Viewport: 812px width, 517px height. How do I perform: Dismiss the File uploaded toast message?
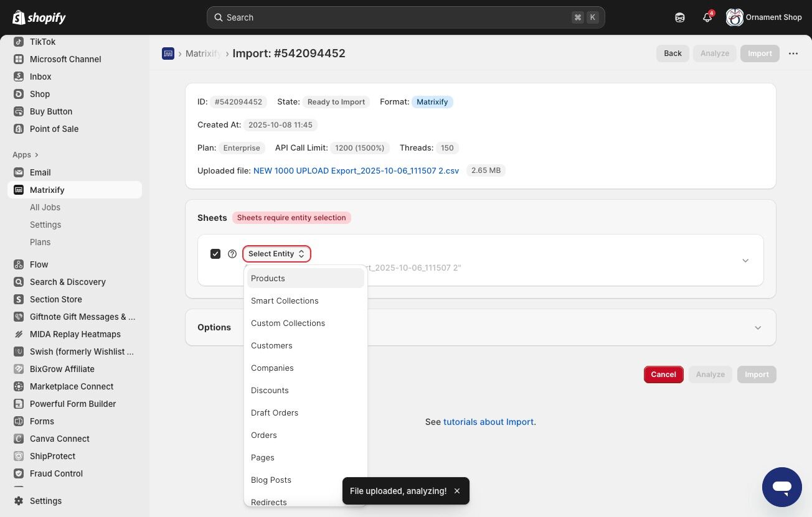pos(457,491)
